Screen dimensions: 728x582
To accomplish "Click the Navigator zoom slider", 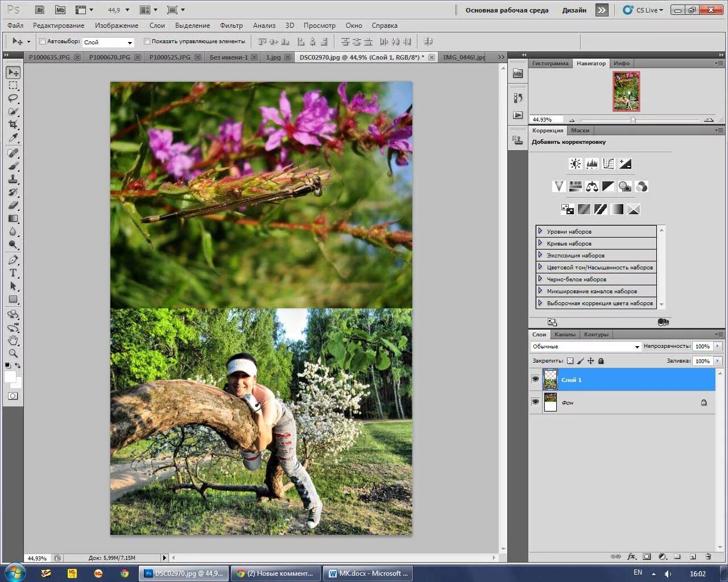I will (x=633, y=120).
